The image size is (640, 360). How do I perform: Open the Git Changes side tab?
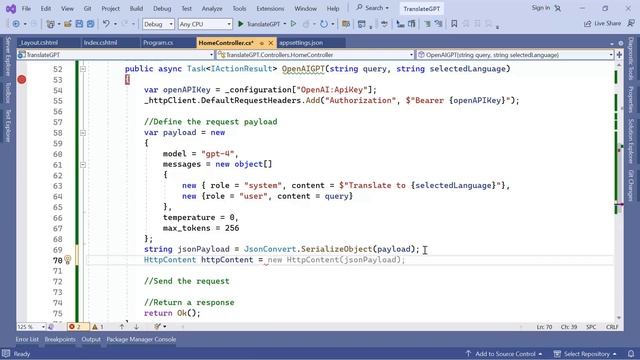pyautogui.click(x=631, y=185)
